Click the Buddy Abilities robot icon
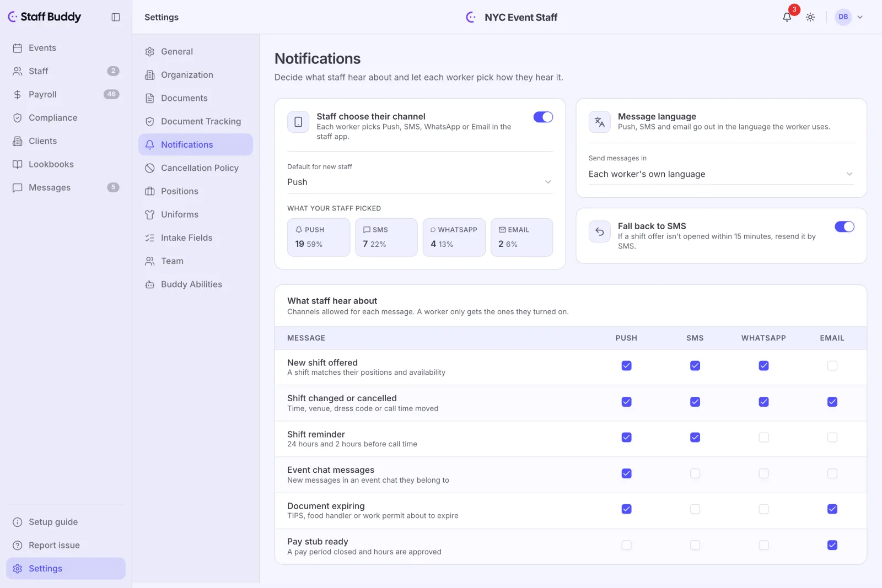Viewport: 882px width, 588px height. click(x=150, y=284)
